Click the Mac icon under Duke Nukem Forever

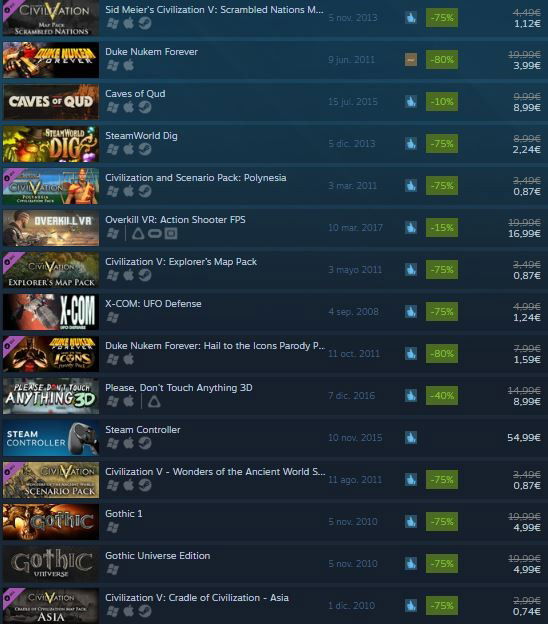tap(129, 65)
